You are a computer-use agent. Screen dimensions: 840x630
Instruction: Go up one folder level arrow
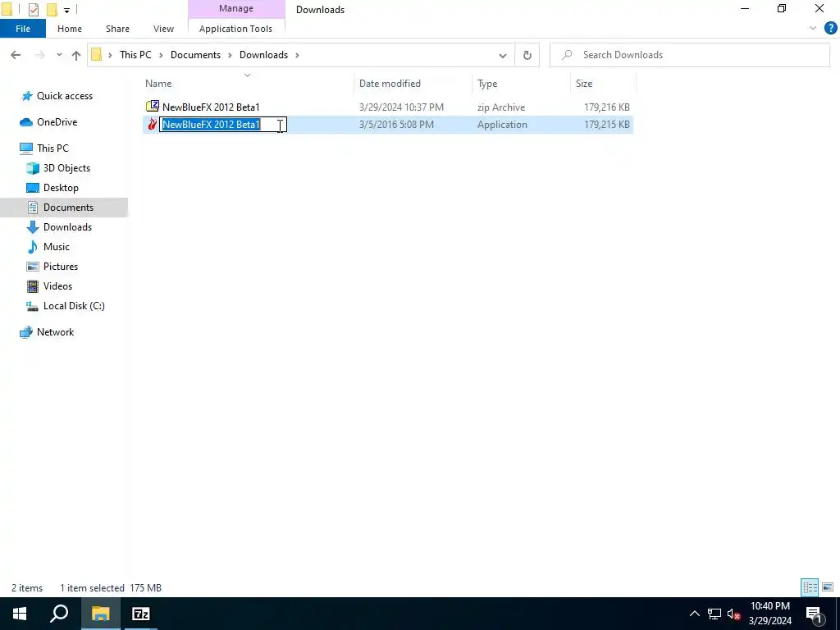(x=76, y=55)
